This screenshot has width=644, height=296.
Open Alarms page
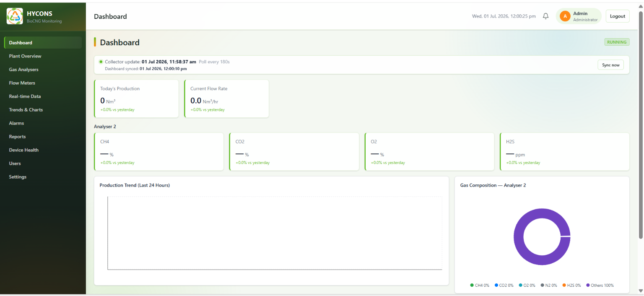pyautogui.click(x=43, y=123)
